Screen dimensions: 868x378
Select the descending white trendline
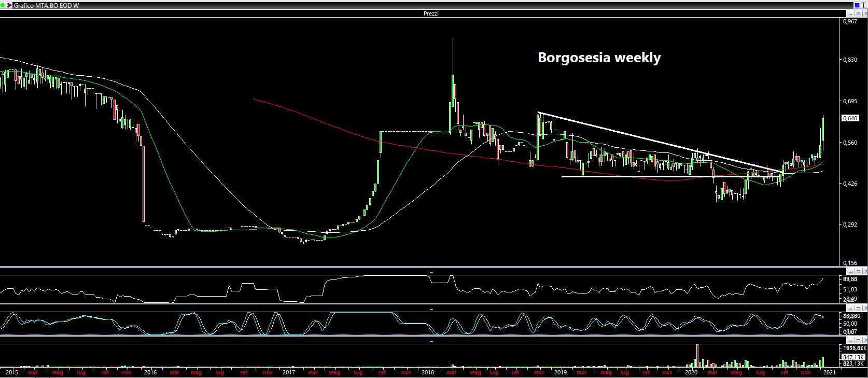coord(648,139)
